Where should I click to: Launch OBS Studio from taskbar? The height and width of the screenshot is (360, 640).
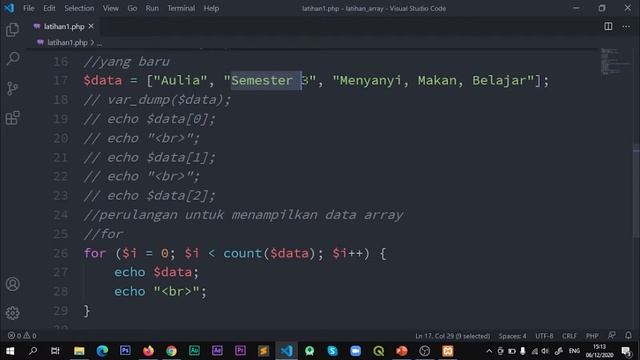(x=425, y=351)
